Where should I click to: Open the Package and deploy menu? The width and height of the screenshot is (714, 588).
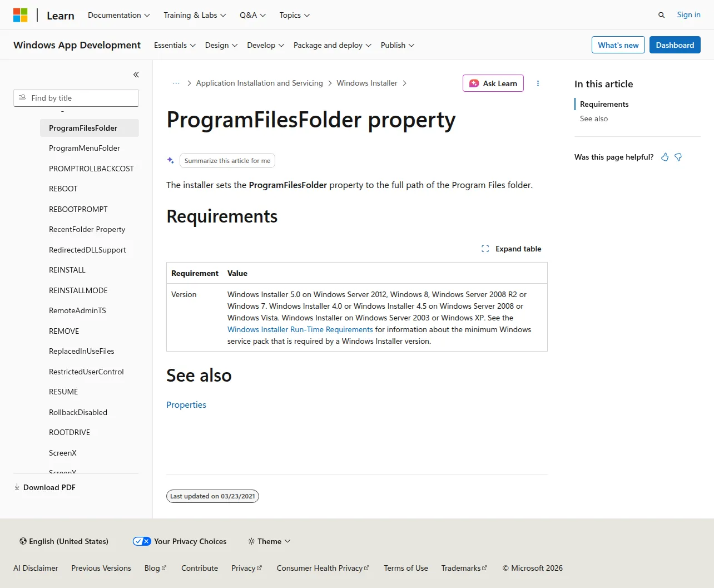333,45
